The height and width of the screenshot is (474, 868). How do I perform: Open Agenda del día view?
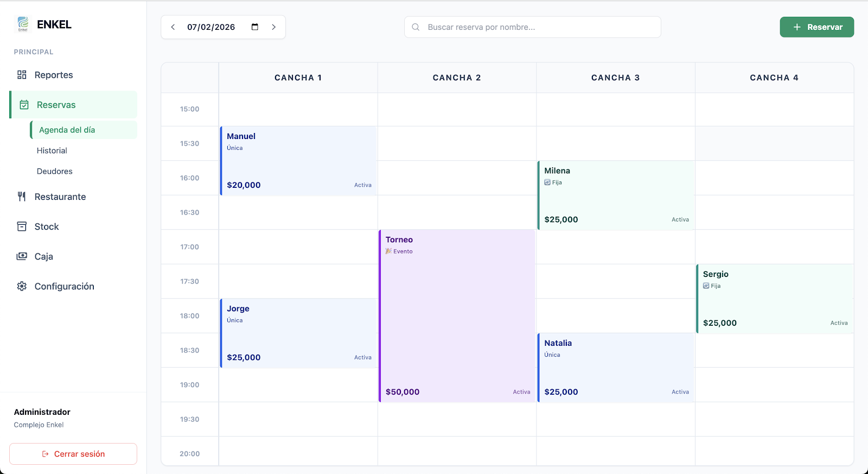point(67,130)
